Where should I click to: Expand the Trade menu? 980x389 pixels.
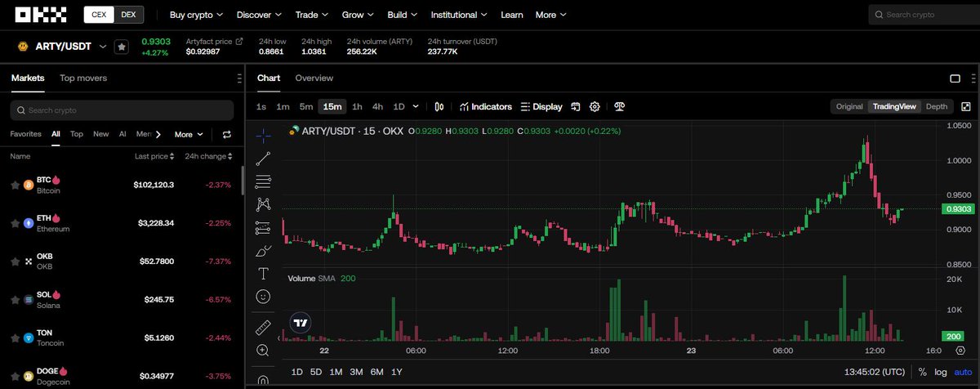[313, 15]
